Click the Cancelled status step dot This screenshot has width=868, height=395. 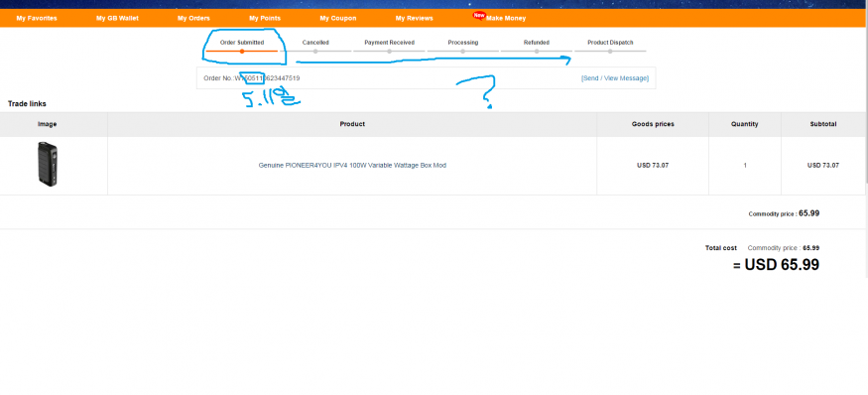(315, 51)
